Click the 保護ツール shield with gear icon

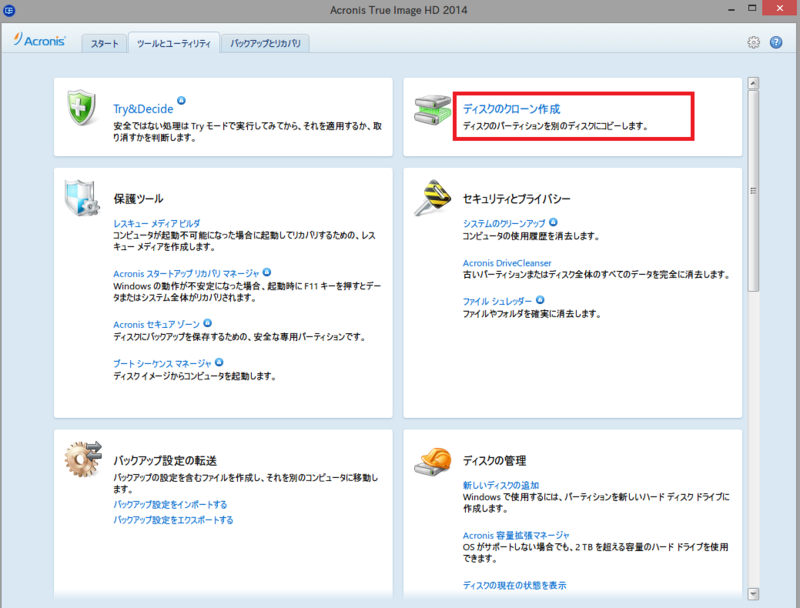[x=82, y=198]
